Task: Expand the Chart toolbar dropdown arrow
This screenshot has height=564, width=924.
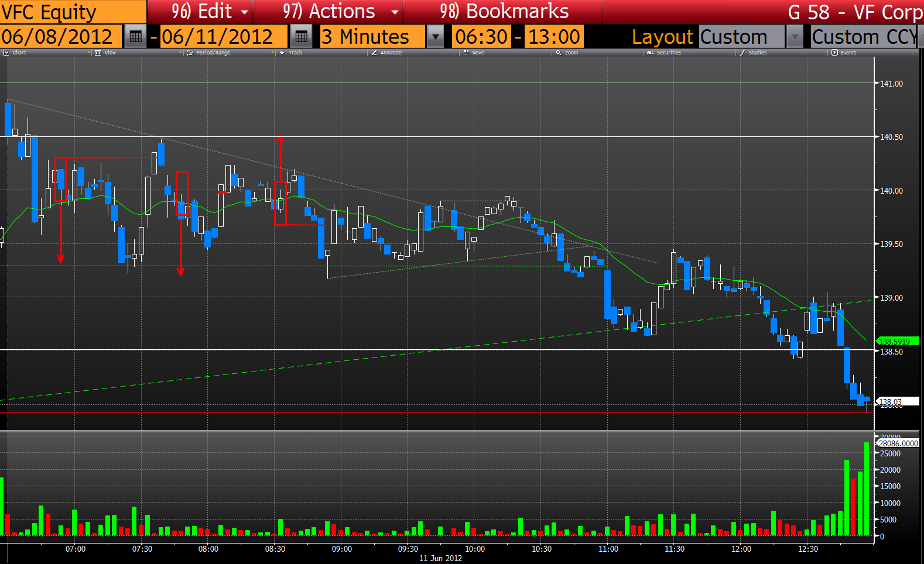Action: 88,53
